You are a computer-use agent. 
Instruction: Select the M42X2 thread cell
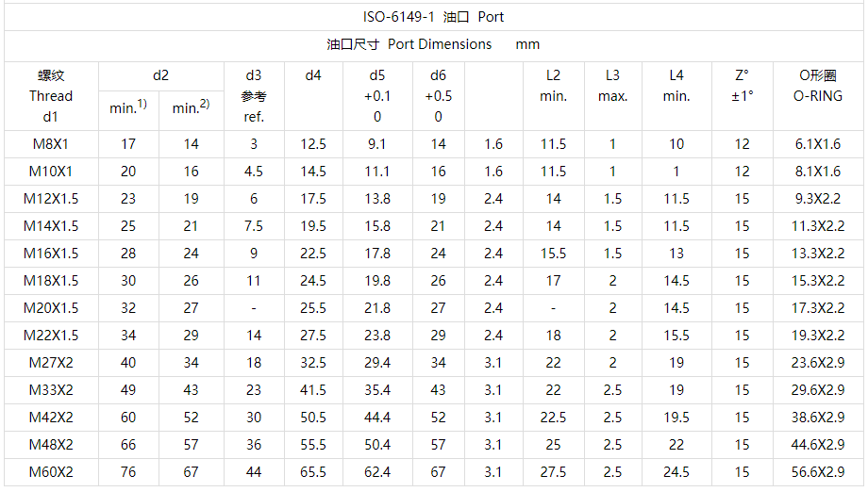click(51, 418)
